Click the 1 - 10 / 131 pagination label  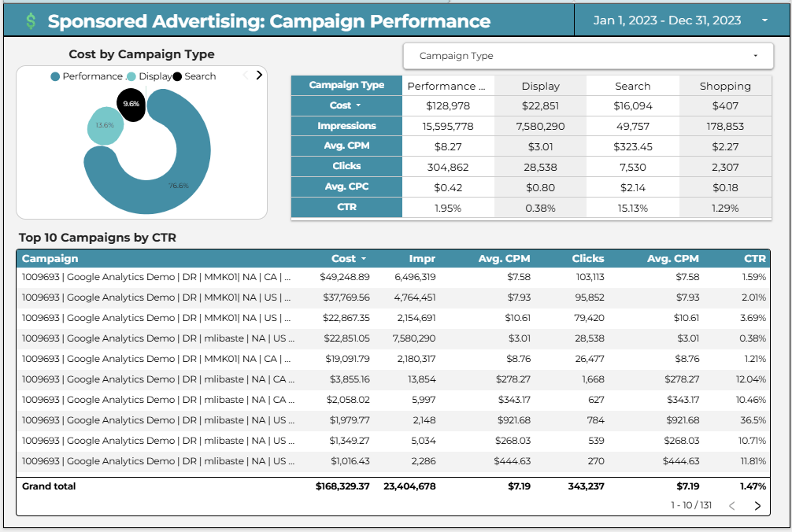[691, 505]
